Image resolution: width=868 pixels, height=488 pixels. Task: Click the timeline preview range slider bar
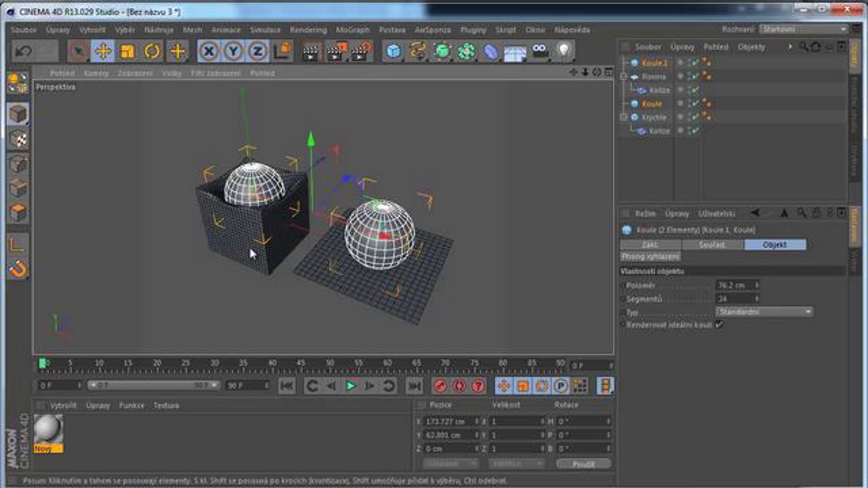coord(154,385)
